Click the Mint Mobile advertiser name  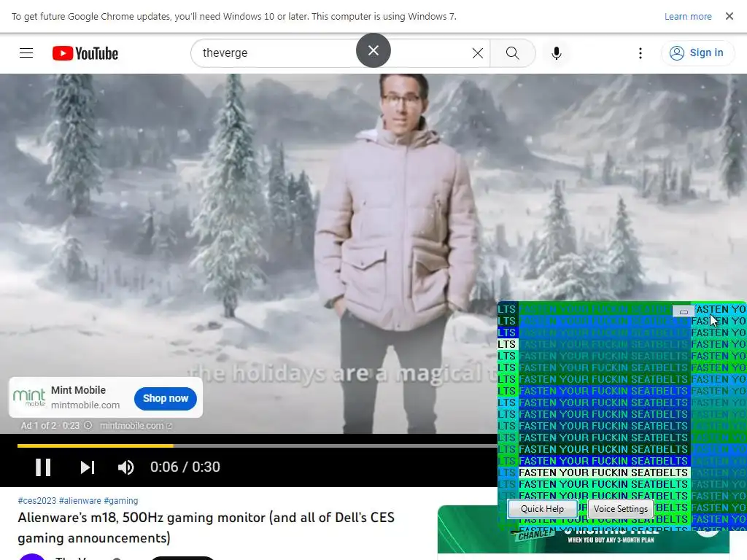pyautogui.click(x=78, y=391)
